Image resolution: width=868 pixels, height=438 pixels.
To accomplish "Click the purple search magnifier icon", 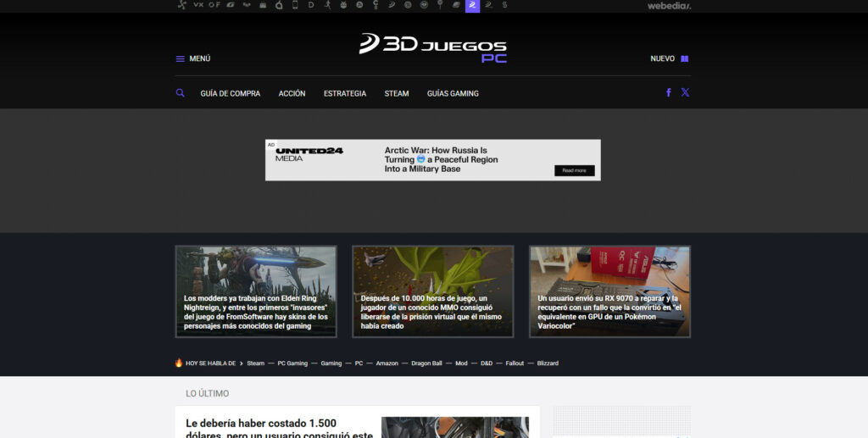I will tap(180, 93).
